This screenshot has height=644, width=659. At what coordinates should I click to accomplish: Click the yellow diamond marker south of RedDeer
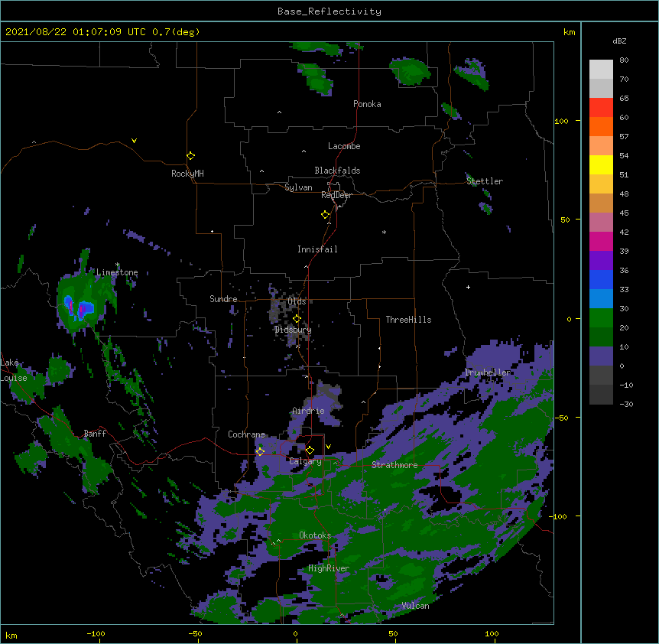tap(325, 214)
